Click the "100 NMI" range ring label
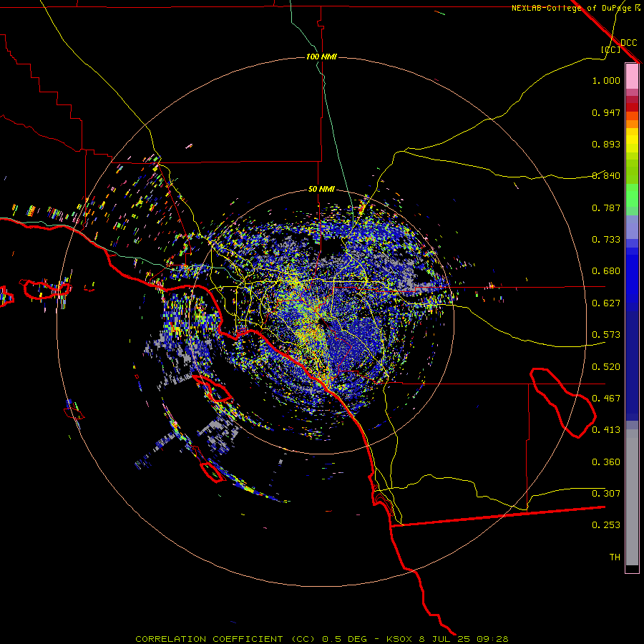The image size is (644, 644). (x=321, y=57)
